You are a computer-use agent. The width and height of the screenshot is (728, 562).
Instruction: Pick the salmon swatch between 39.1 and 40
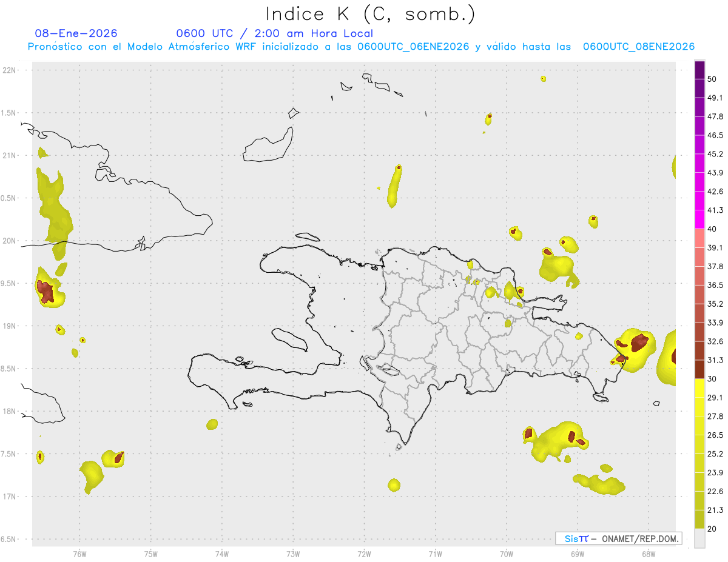pos(699,238)
